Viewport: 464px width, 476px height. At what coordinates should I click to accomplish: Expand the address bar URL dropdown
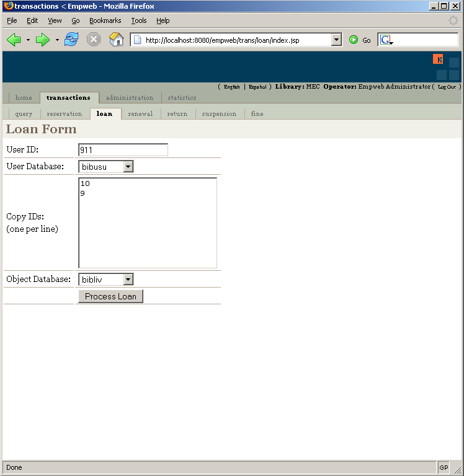pos(336,40)
